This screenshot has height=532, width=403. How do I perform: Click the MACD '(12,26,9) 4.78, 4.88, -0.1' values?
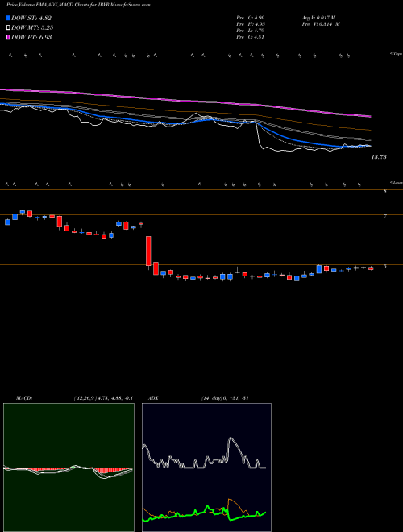103,398
